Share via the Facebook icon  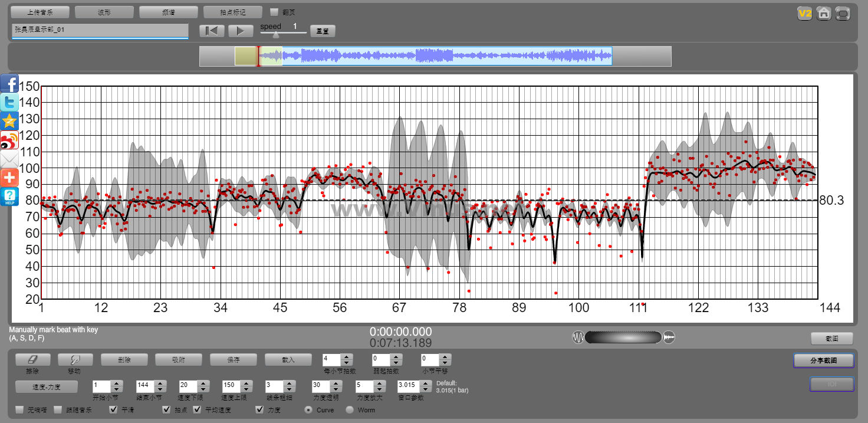tap(9, 84)
